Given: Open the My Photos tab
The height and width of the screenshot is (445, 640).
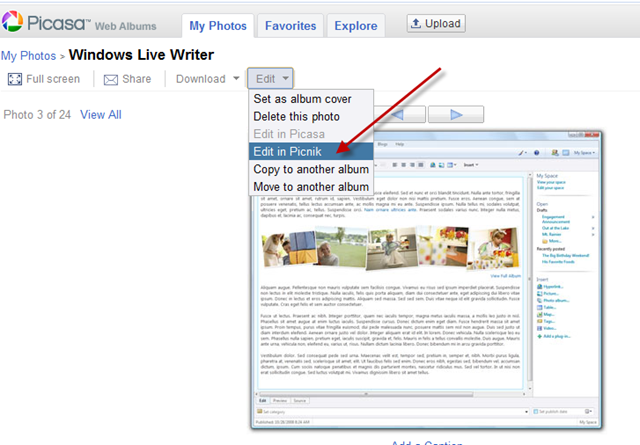Looking at the screenshot, I should click(x=218, y=26).
